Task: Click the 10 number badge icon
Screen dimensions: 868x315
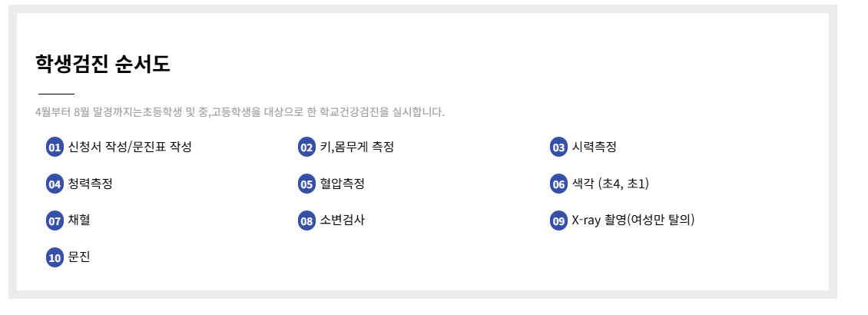Action: [x=55, y=258]
